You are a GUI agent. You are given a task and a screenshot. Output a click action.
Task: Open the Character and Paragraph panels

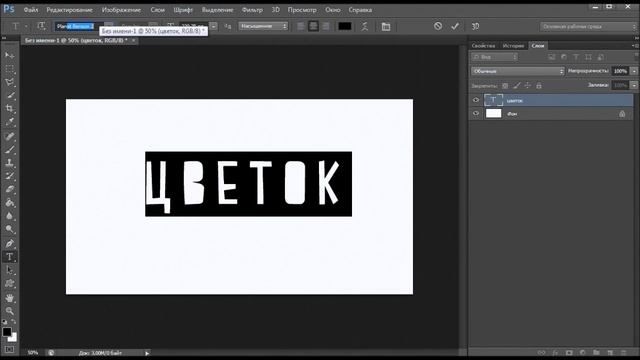(386, 27)
